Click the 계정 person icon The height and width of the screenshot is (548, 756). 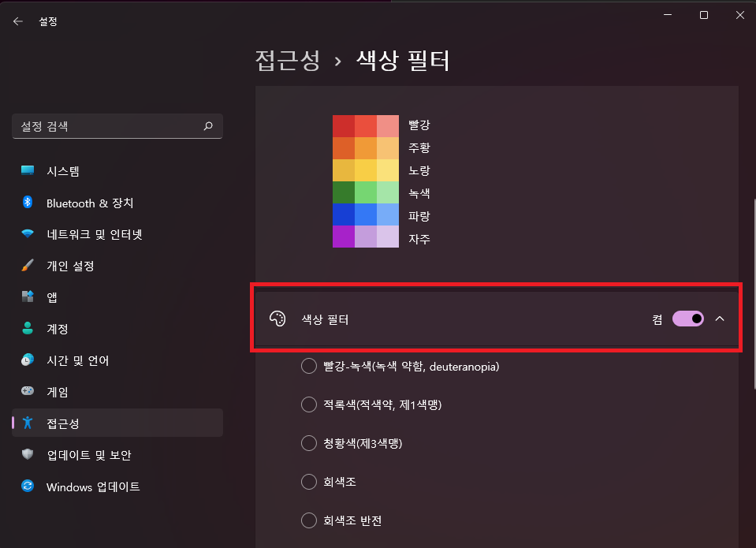pyautogui.click(x=28, y=328)
